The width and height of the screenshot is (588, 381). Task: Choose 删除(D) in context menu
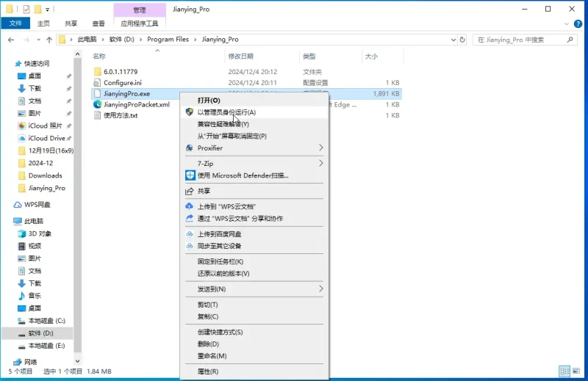pos(254,344)
